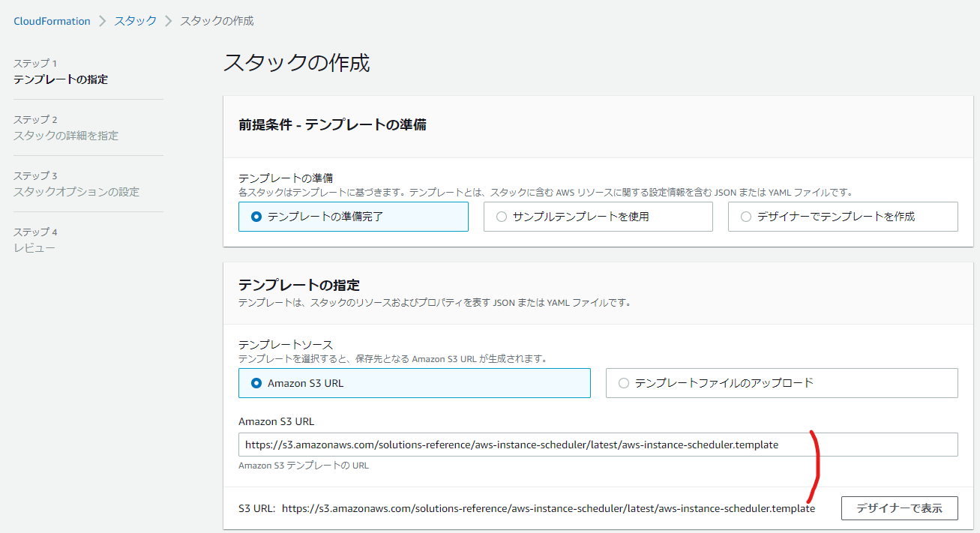Select ステップ 3 スタックオプションの設定 in sidebar
The width and height of the screenshot is (980, 533).
76,184
